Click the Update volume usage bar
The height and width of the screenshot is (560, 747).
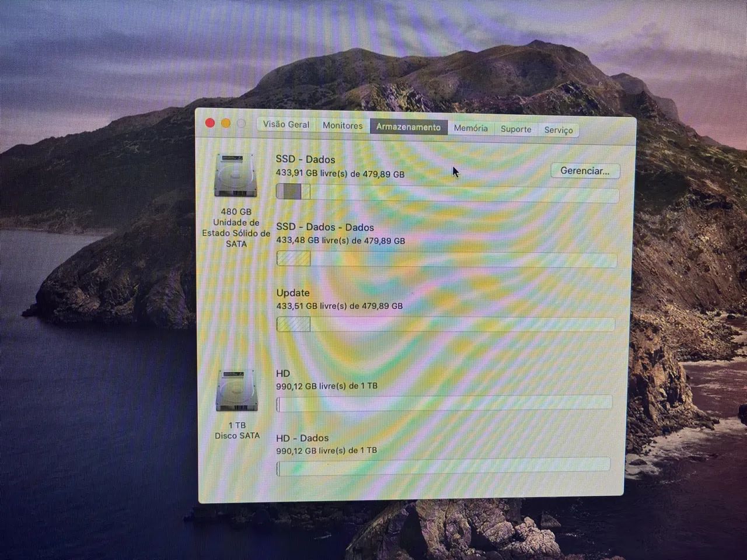pyautogui.click(x=445, y=324)
